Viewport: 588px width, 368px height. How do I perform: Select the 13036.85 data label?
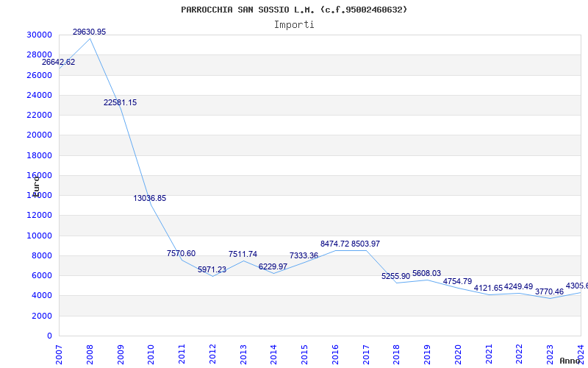(150, 198)
